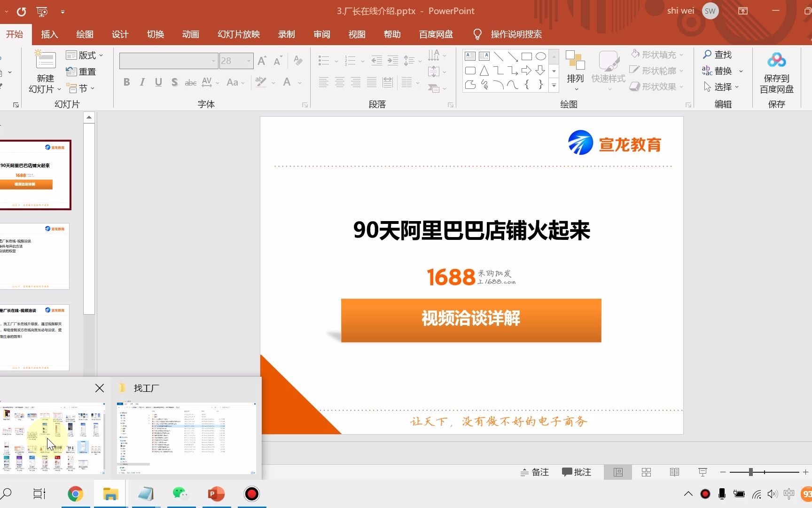Open the font size dropdown showing 28

tap(249, 61)
